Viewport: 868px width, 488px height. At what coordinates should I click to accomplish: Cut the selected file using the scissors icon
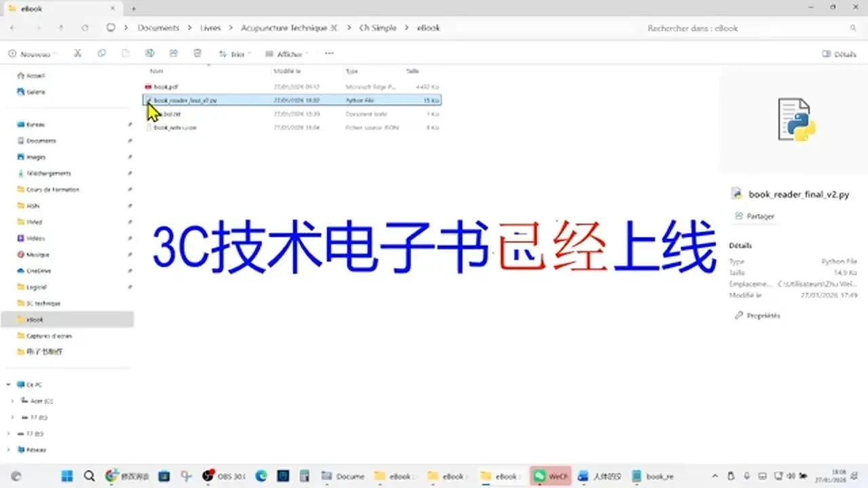click(77, 53)
